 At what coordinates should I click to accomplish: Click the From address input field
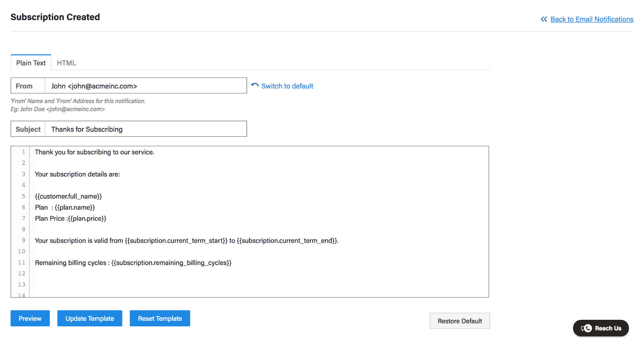point(146,86)
